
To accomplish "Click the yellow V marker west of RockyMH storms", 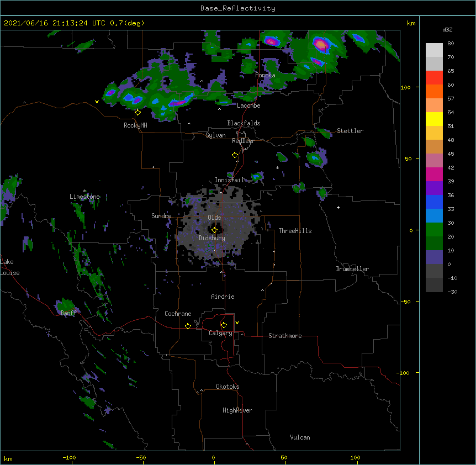I will [97, 102].
